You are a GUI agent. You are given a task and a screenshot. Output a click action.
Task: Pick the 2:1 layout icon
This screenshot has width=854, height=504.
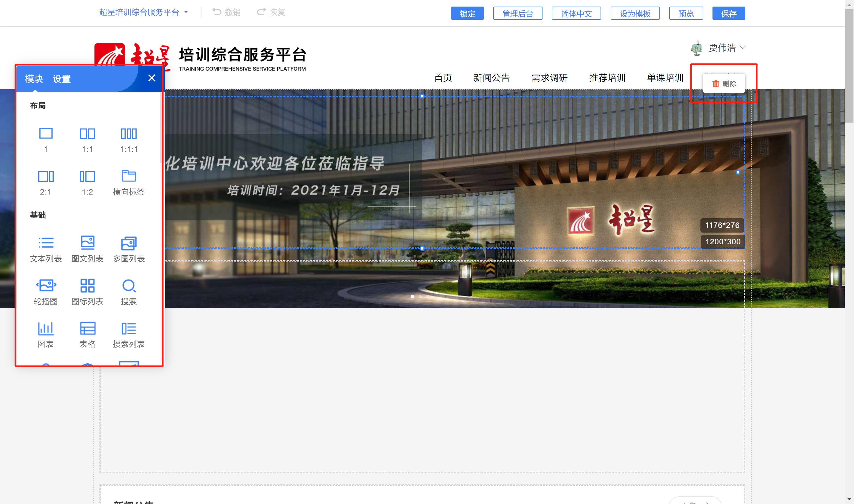[46, 176]
